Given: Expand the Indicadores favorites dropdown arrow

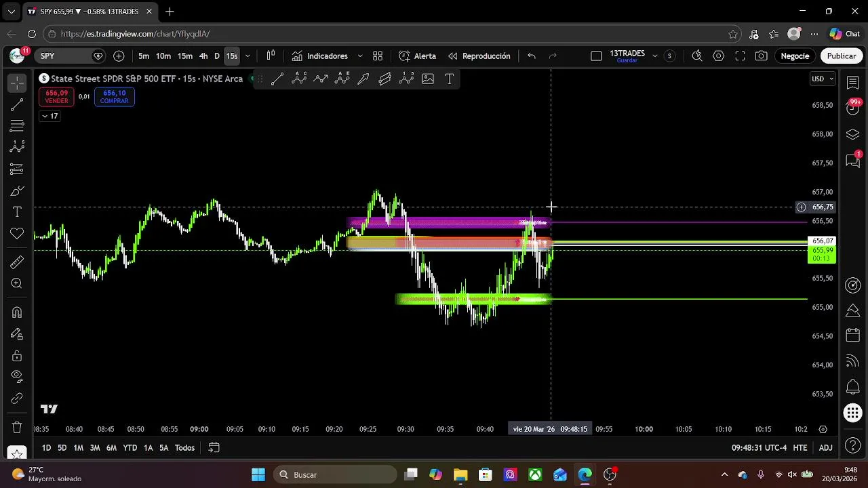Looking at the screenshot, I should coord(360,56).
